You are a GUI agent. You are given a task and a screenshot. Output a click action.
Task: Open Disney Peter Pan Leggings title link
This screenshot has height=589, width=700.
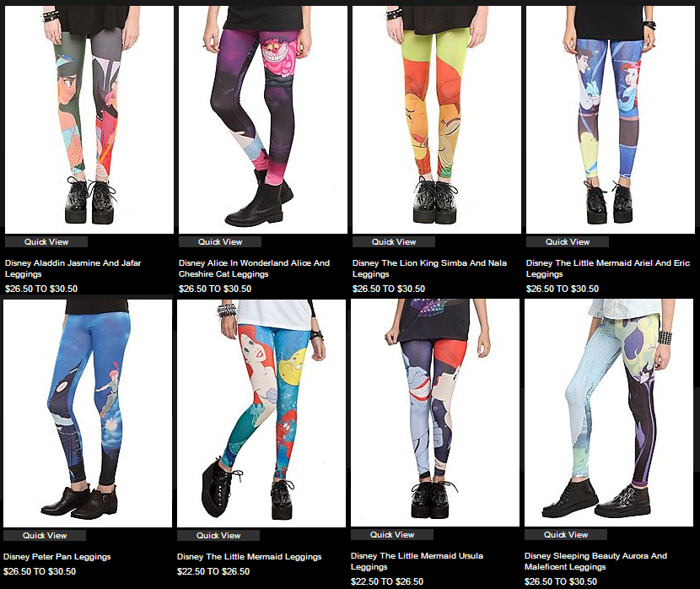tap(57, 557)
